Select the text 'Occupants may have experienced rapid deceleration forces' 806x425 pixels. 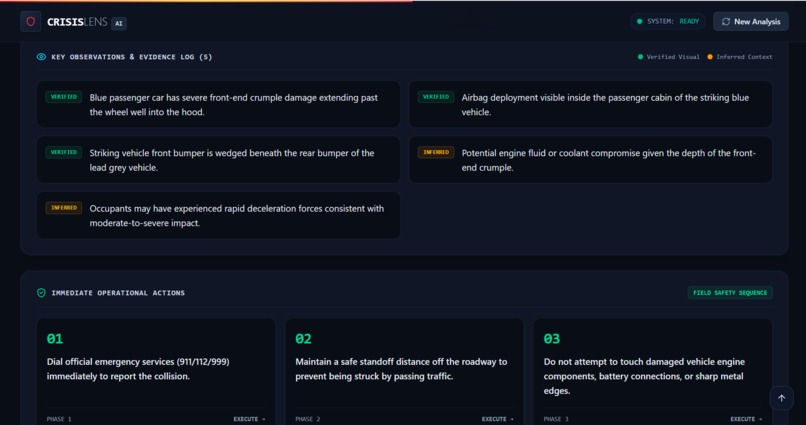pos(207,209)
